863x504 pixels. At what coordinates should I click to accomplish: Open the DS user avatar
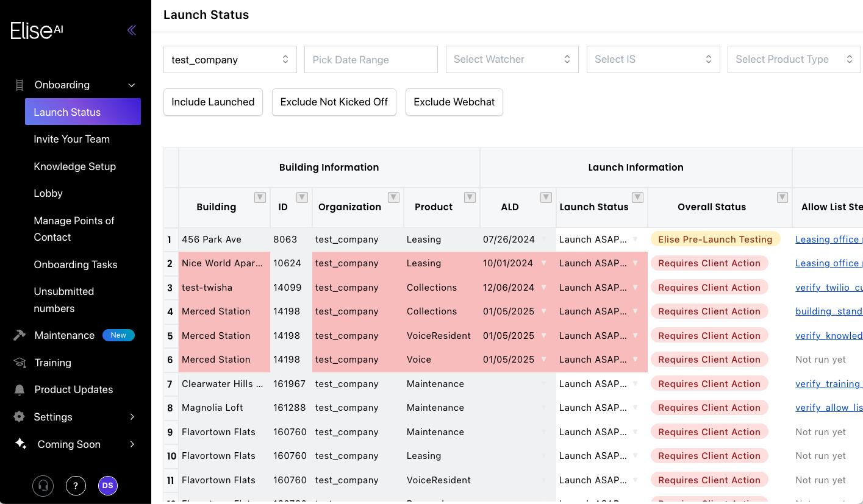108,486
